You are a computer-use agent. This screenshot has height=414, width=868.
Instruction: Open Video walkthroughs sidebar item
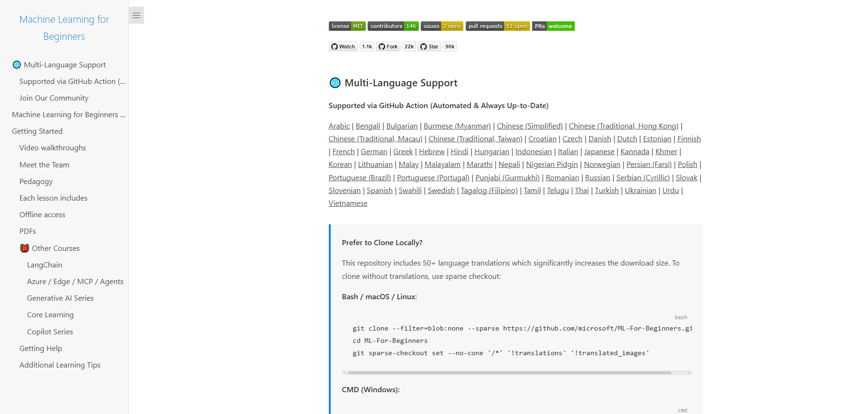click(53, 148)
